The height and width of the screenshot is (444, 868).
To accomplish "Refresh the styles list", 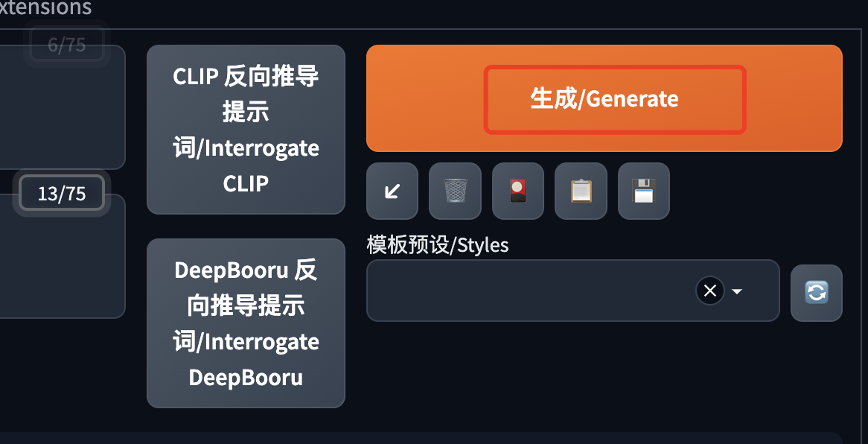I will point(816,292).
